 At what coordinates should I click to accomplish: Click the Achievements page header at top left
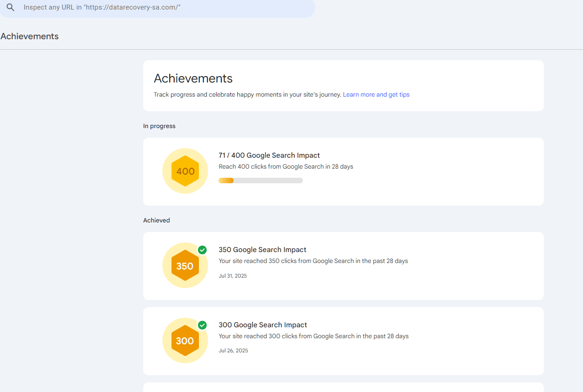(30, 36)
